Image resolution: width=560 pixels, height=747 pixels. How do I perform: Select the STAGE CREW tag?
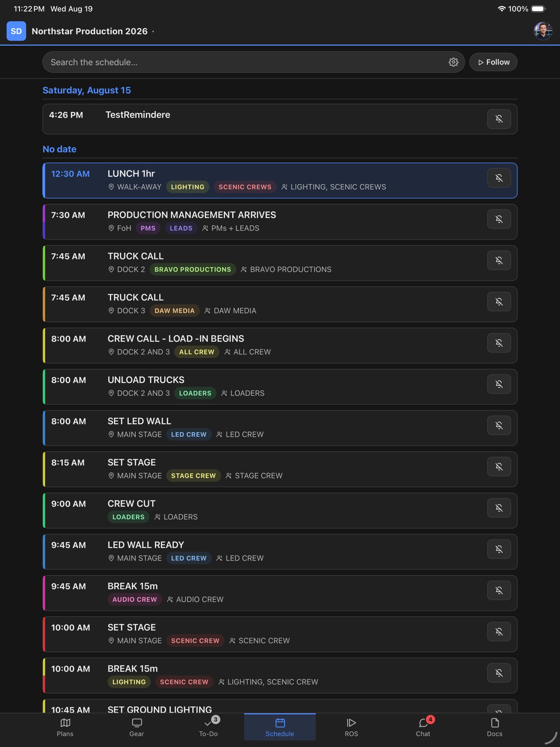pyautogui.click(x=193, y=476)
